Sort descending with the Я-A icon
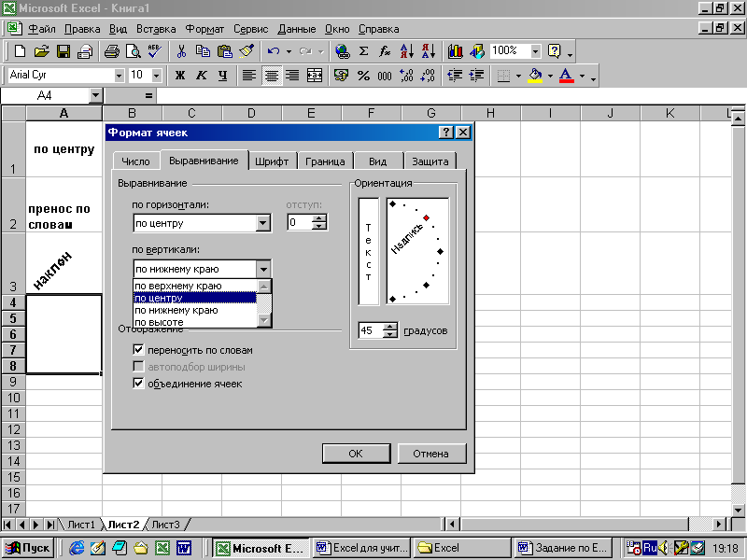The image size is (747, 560). (428, 51)
